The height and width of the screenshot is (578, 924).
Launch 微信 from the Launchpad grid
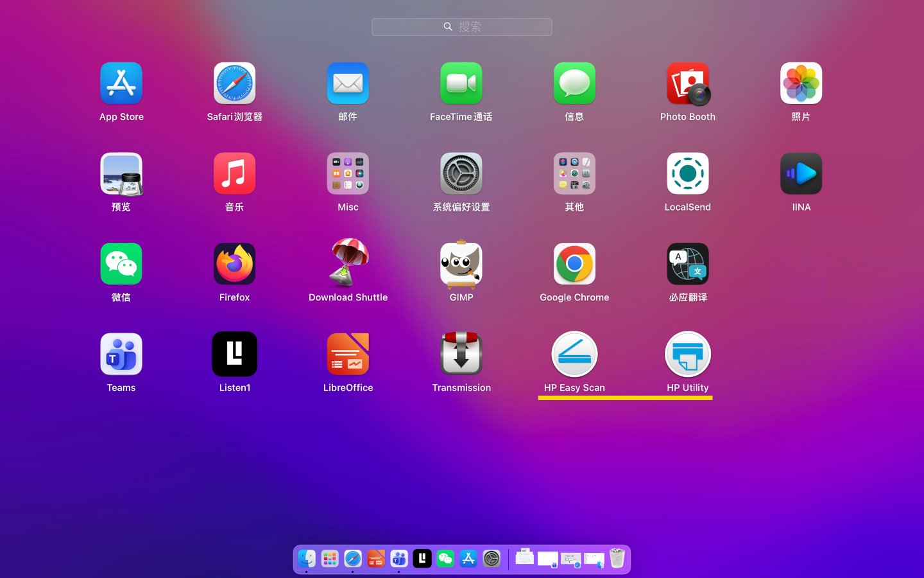pos(121,264)
